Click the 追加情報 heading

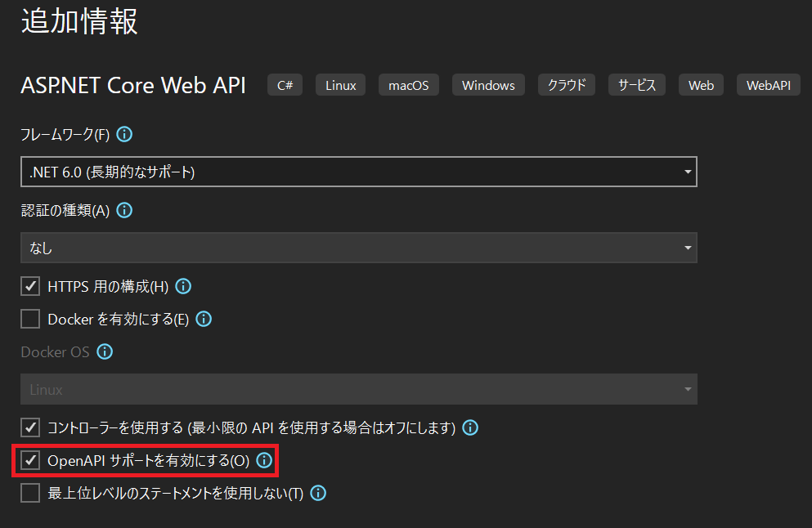(x=79, y=22)
